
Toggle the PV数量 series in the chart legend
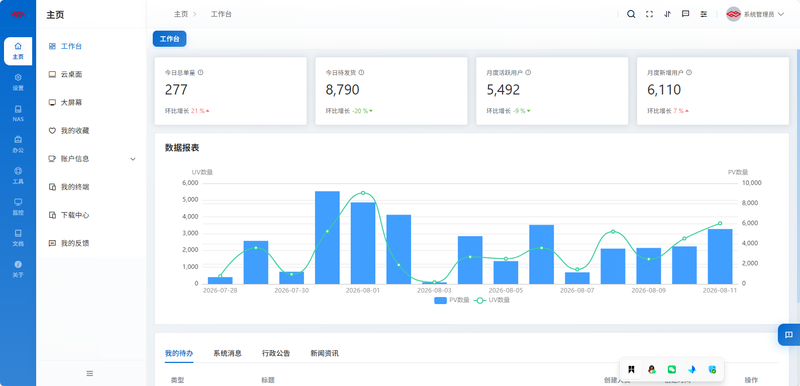pyautogui.click(x=452, y=300)
